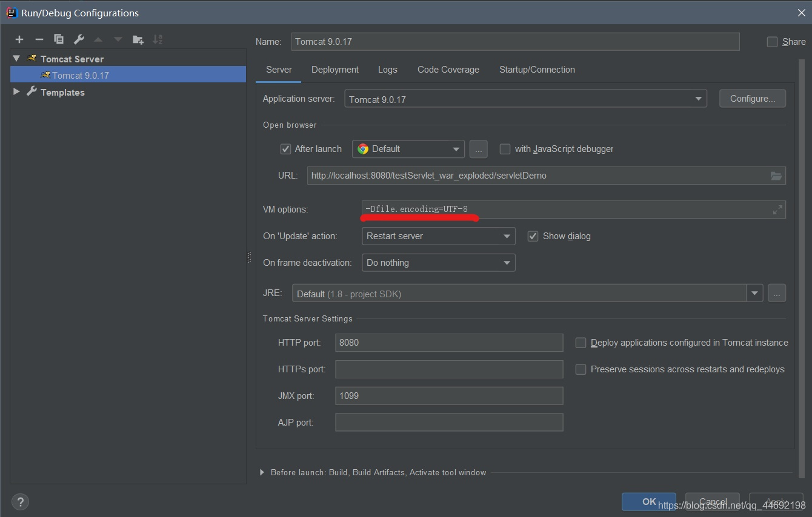Image resolution: width=812 pixels, height=517 pixels.
Task: Move configuration down arrow
Action: coord(118,39)
